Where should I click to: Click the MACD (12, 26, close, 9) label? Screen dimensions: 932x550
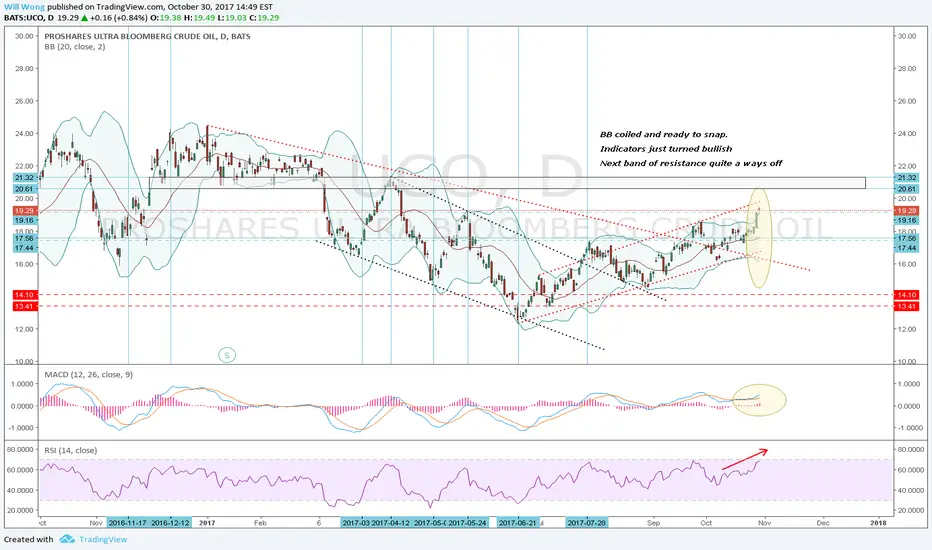pos(89,375)
